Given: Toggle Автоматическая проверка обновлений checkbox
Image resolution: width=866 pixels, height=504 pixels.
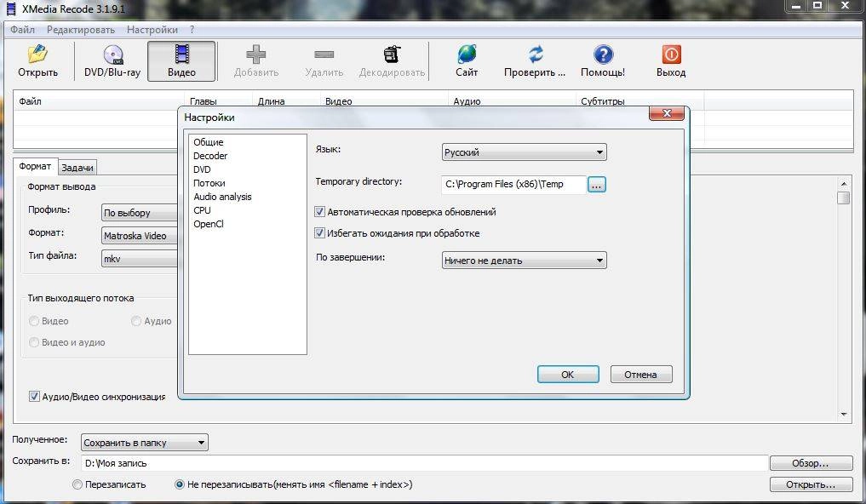Looking at the screenshot, I should click(319, 211).
